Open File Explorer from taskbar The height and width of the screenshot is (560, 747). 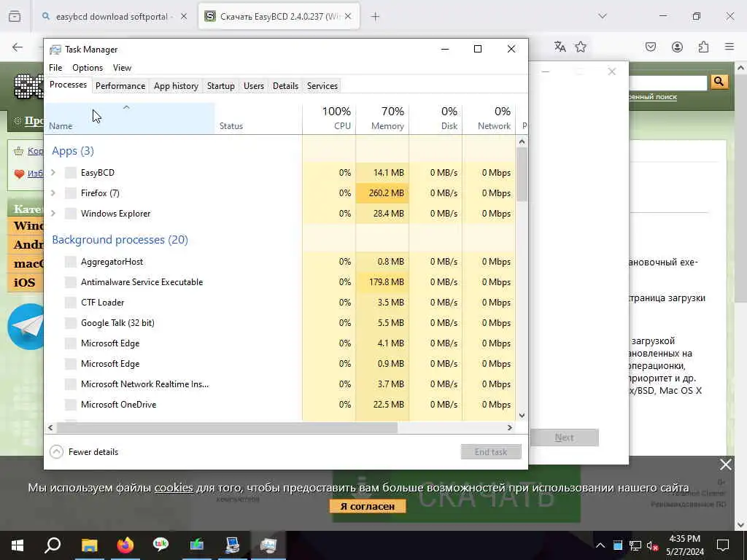(x=89, y=545)
